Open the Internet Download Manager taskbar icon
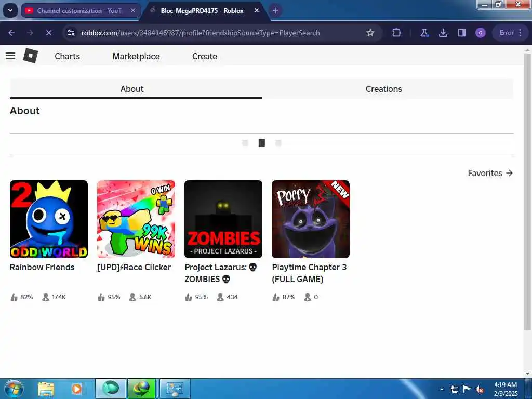532x399 pixels. pos(141,389)
